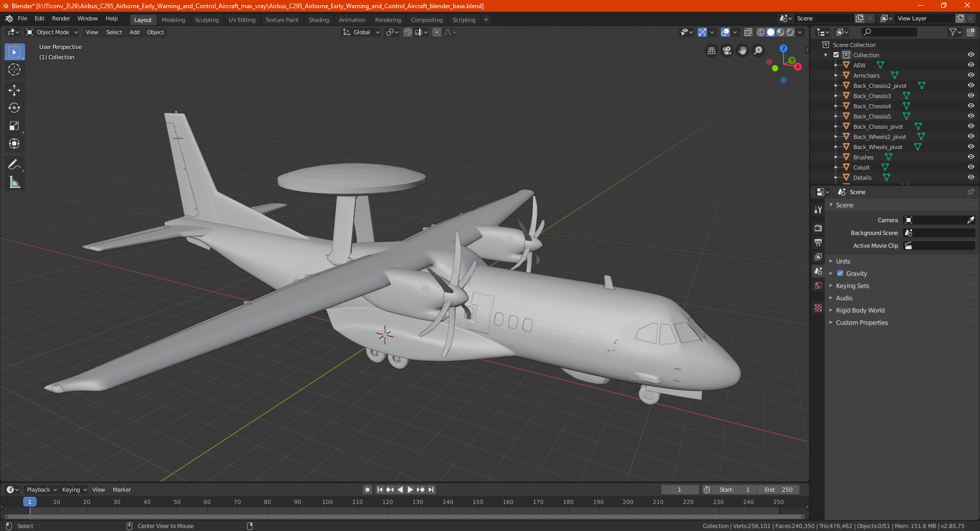Switch perspective/orthographic grid icon
This screenshot has width=980, height=531.
(711, 51)
